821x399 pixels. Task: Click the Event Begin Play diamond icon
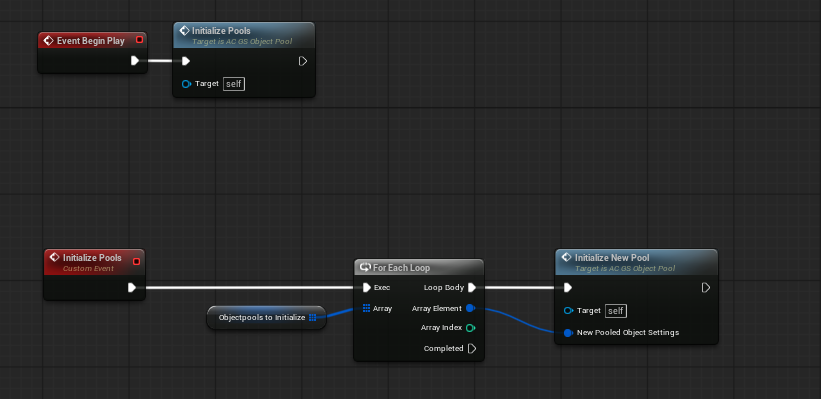[48, 41]
